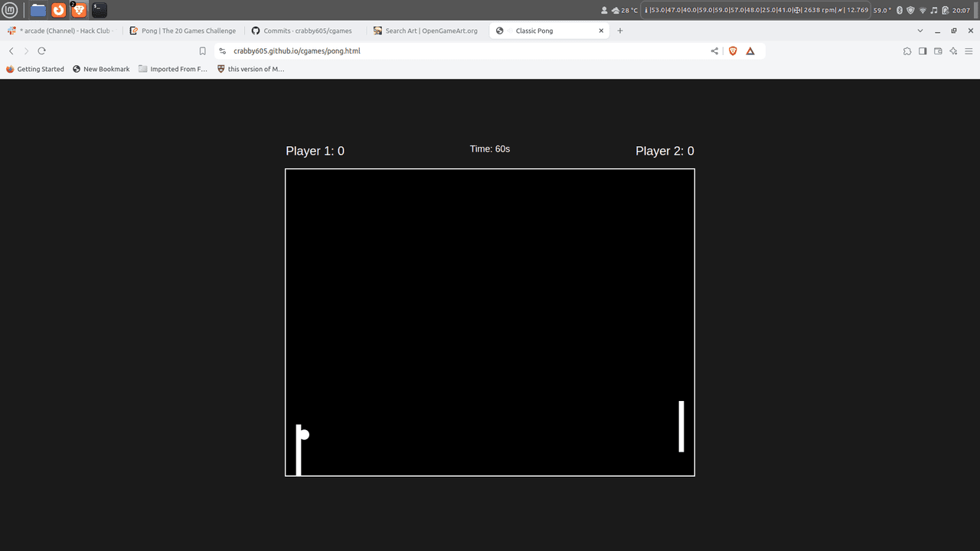Open Brave Rewards triangle icon
This screenshot has height=551, width=980.
tap(750, 51)
